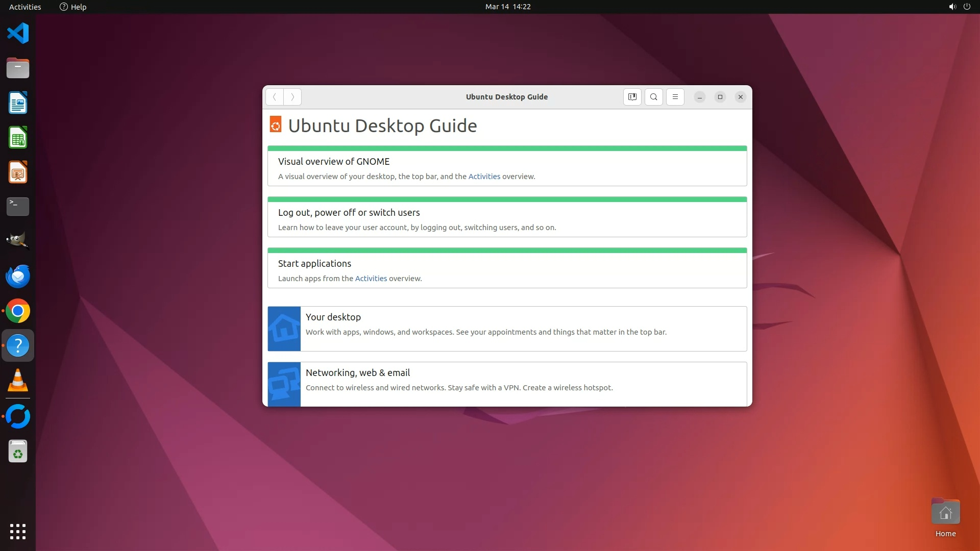Select the Your desktop topic
The width and height of the screenshot is (980, 551).
(333, 317)
